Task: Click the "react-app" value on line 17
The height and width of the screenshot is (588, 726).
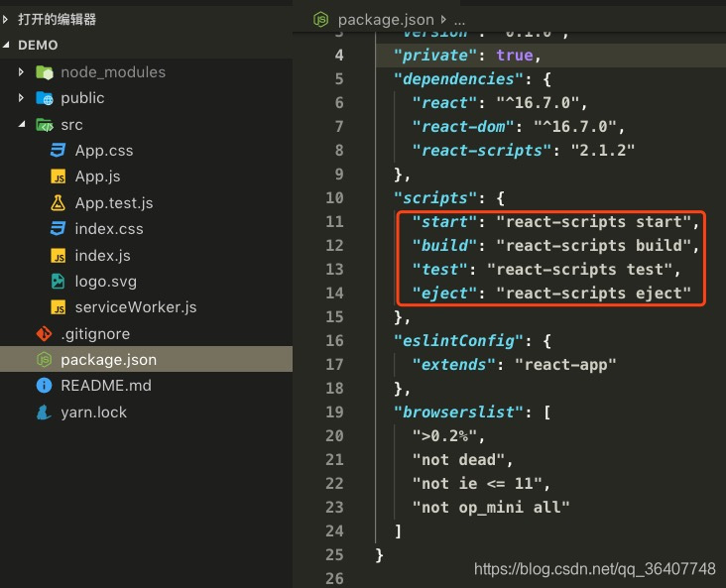Action: (x=565, y=365)
